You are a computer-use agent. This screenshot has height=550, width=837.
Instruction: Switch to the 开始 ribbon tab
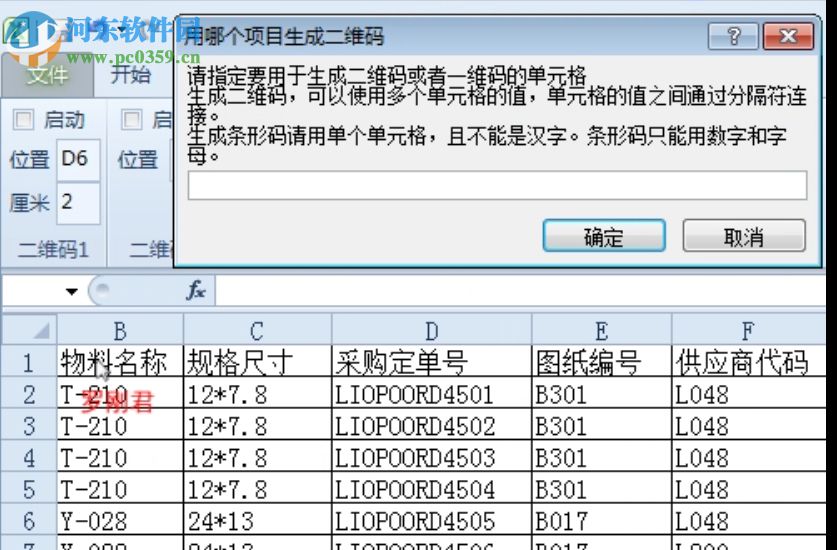point(131,74)
